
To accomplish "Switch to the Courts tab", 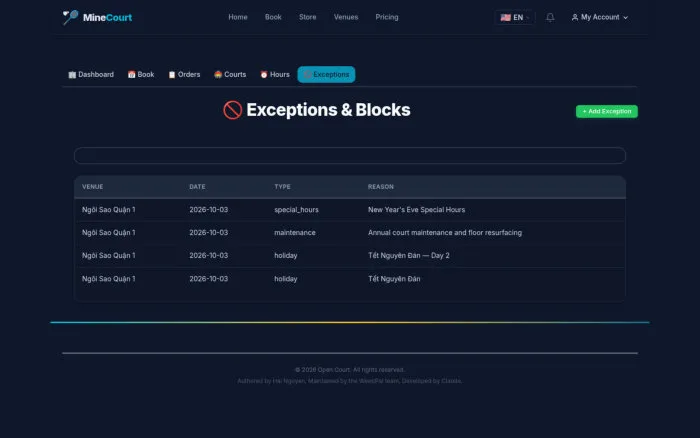I will (x=230, y=75).
